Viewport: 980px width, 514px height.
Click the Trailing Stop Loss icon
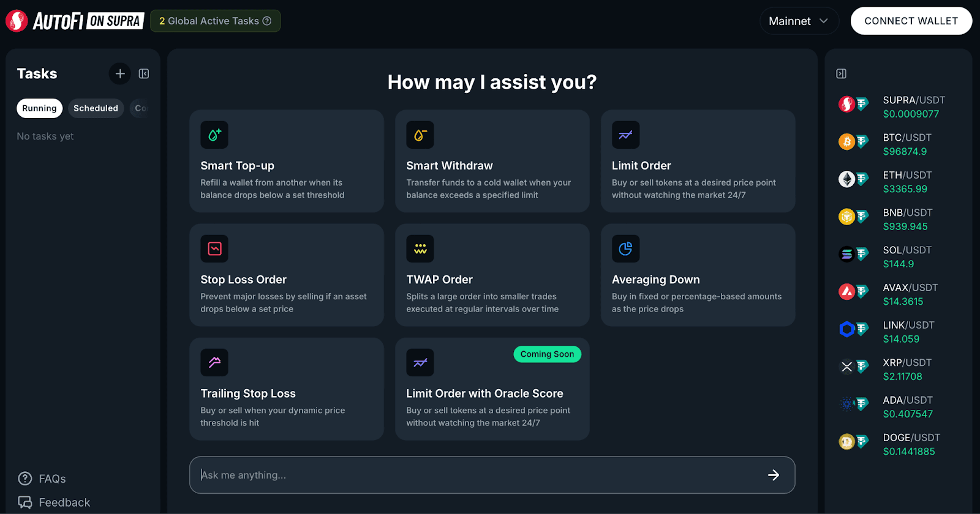coord(214,363)
